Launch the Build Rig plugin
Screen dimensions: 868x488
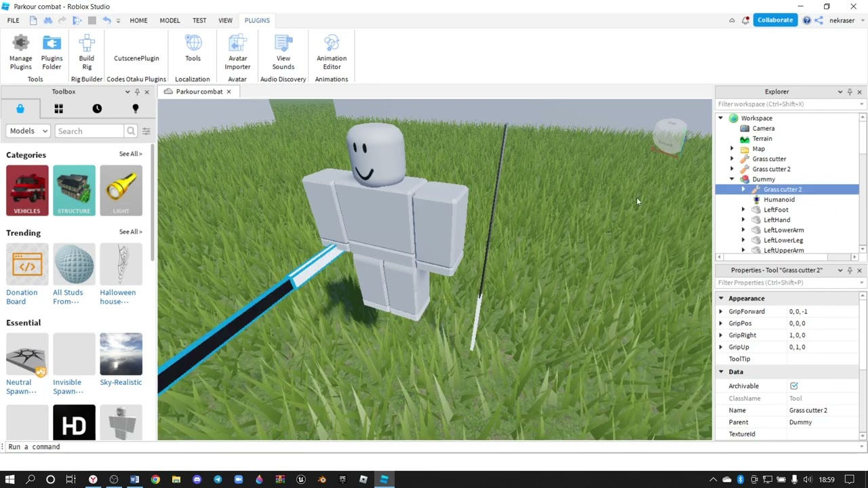click(x=87, y=53)
